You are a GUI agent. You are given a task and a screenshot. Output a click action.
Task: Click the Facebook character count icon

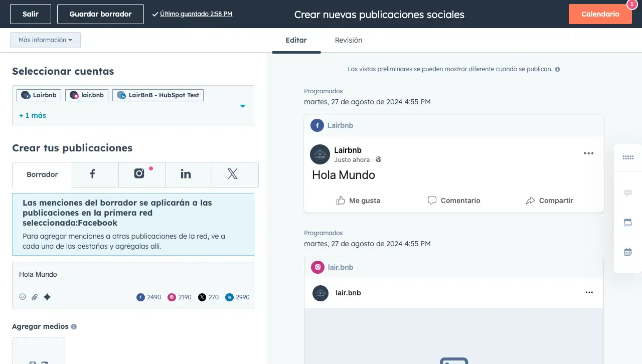[x=140, y=297]
